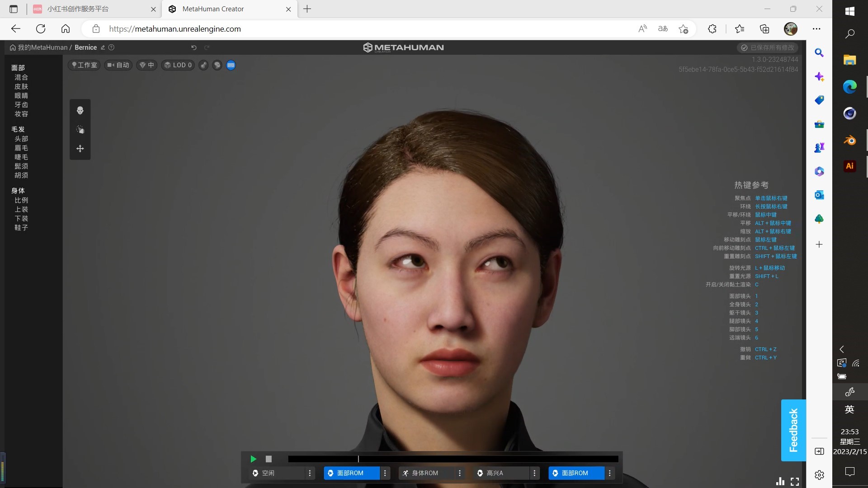Click the undo arrow icon

194,47
